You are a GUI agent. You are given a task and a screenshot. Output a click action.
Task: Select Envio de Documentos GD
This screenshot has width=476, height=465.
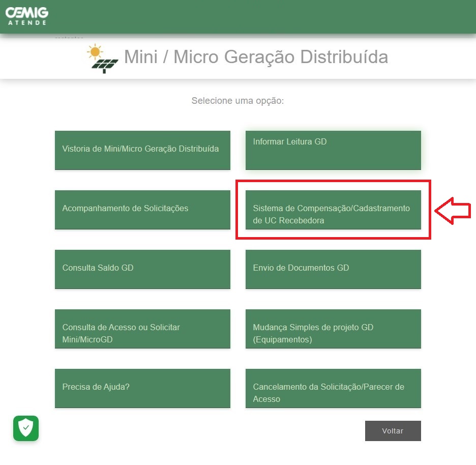333,269
